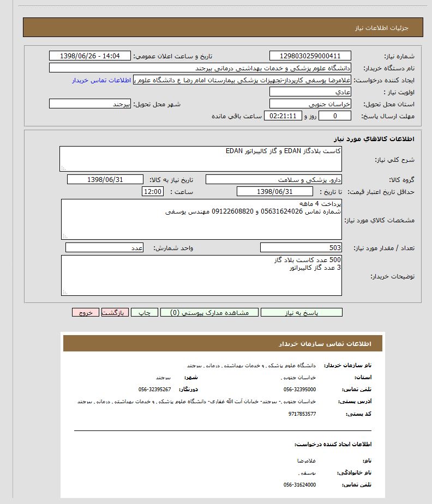Click the delivery province field 'خراسان جنوبی'

tap(310, 104)
